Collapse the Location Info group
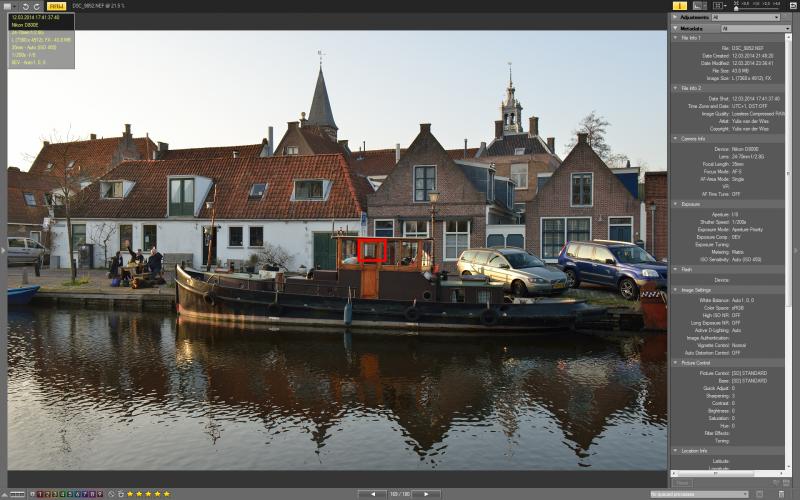This screenshot has width=800, height=500. (676, 451)
